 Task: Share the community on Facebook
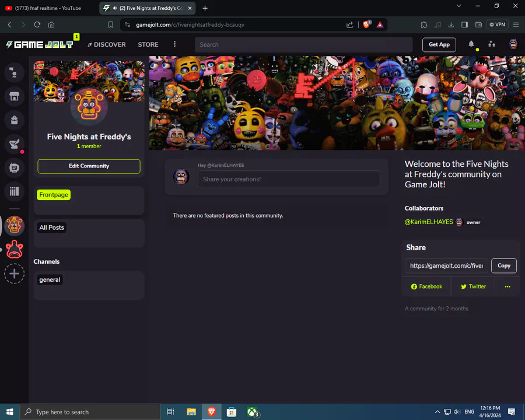tap(426, 286)
